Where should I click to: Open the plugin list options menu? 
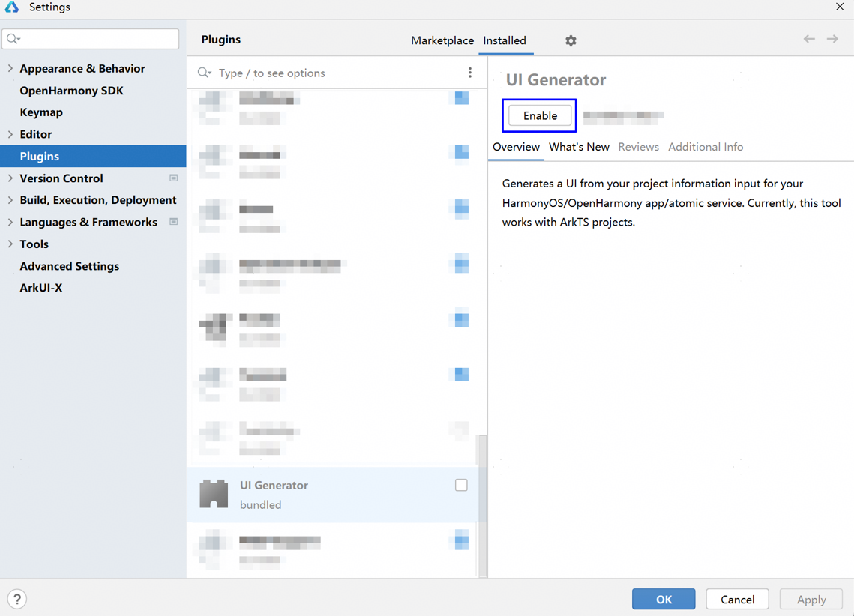[470, 73]
